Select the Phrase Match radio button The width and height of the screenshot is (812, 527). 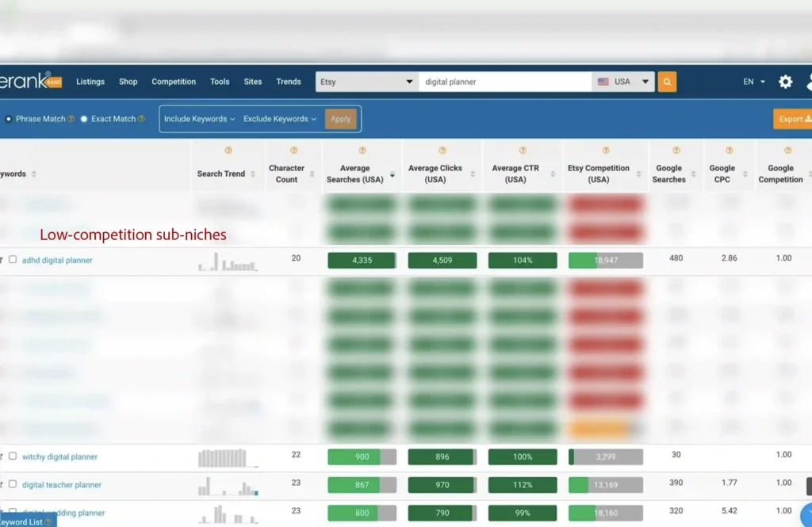[x=9, y=119]
